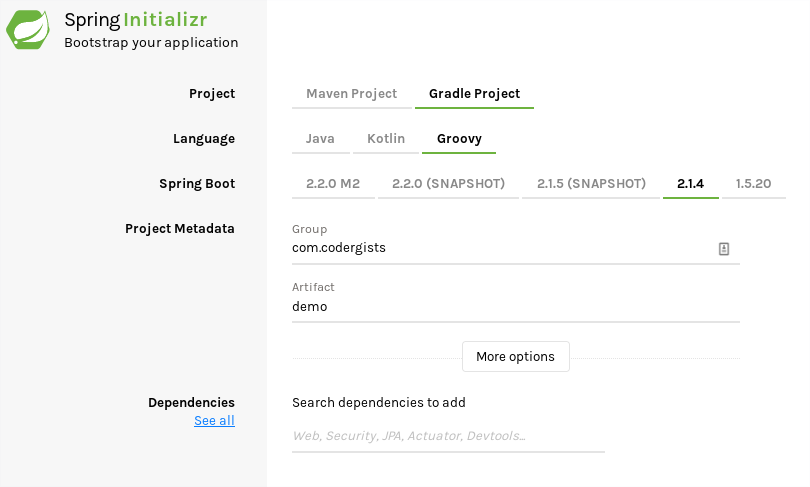
Task: Select Gradle Project option
Action: 474,94
